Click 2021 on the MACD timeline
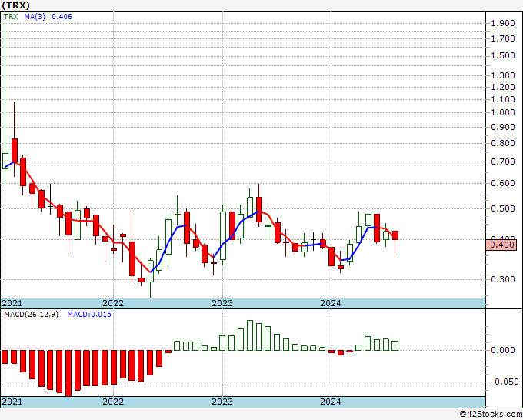Viewport: 523px width, 420px height. pos(12,402)
